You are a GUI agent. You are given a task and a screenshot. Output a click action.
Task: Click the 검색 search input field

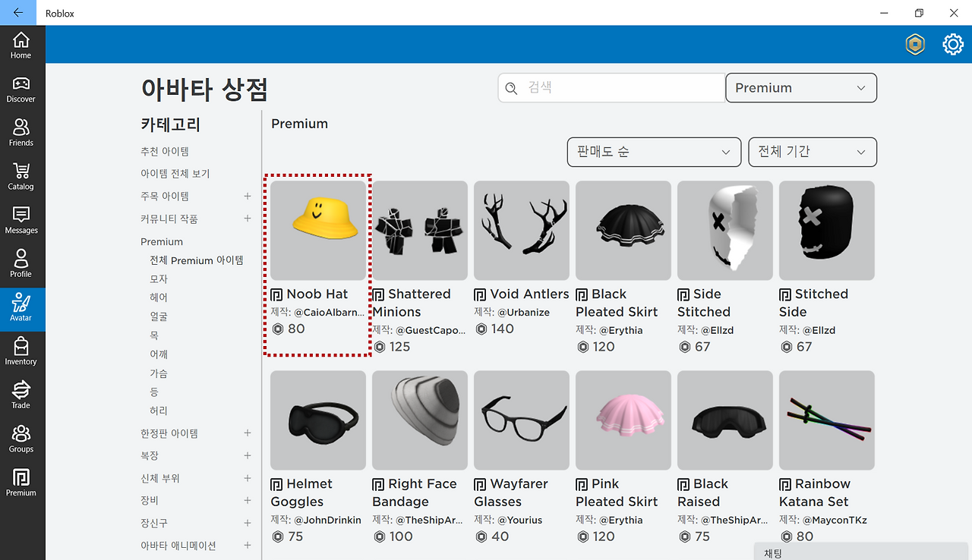click(x=612, y=88)
